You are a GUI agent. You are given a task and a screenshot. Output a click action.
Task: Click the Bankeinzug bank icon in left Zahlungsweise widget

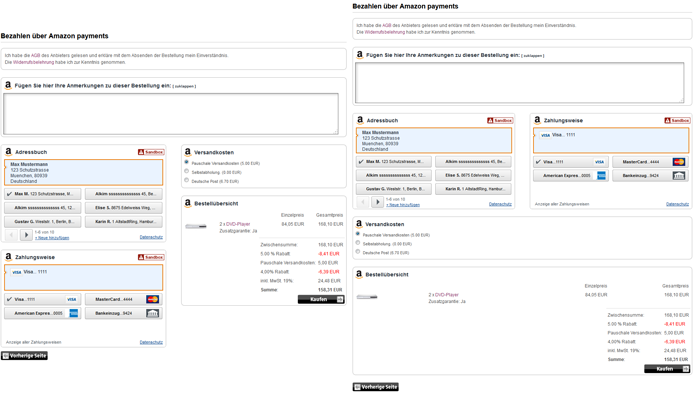pyautogui.click(x=152, y=313)
